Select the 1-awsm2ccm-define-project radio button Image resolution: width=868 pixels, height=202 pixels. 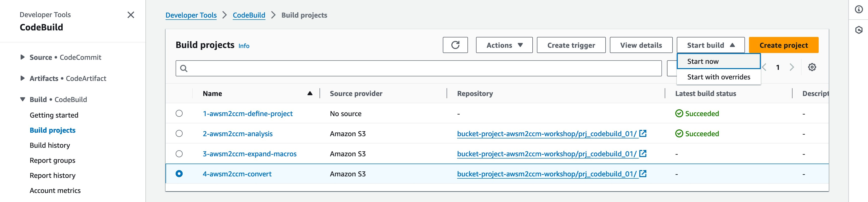pyautogui.click(x=179, y=114)
